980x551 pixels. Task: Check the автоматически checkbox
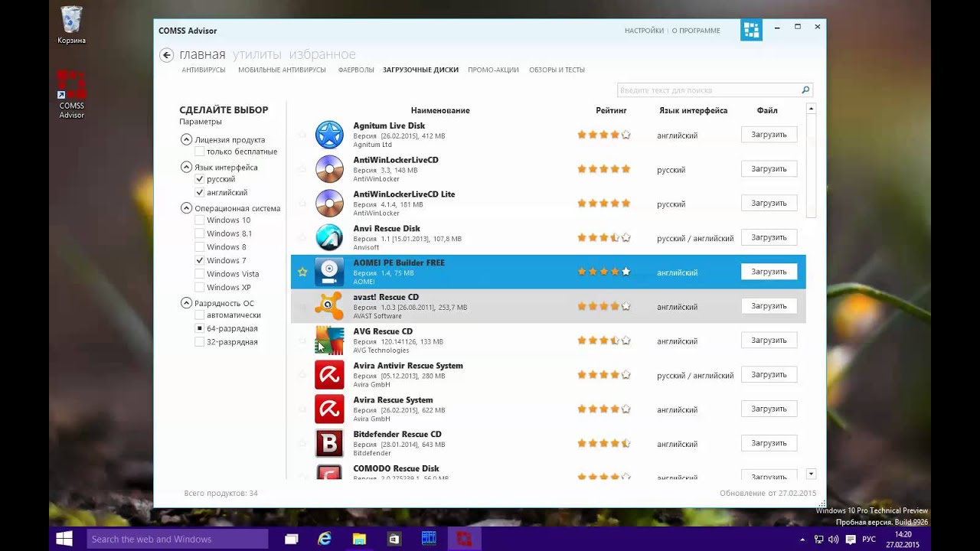pyautogui.click(x=199, y=315)
